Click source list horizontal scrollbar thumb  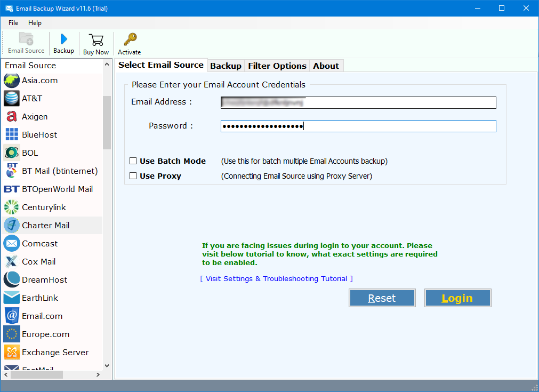click(37, 375)
